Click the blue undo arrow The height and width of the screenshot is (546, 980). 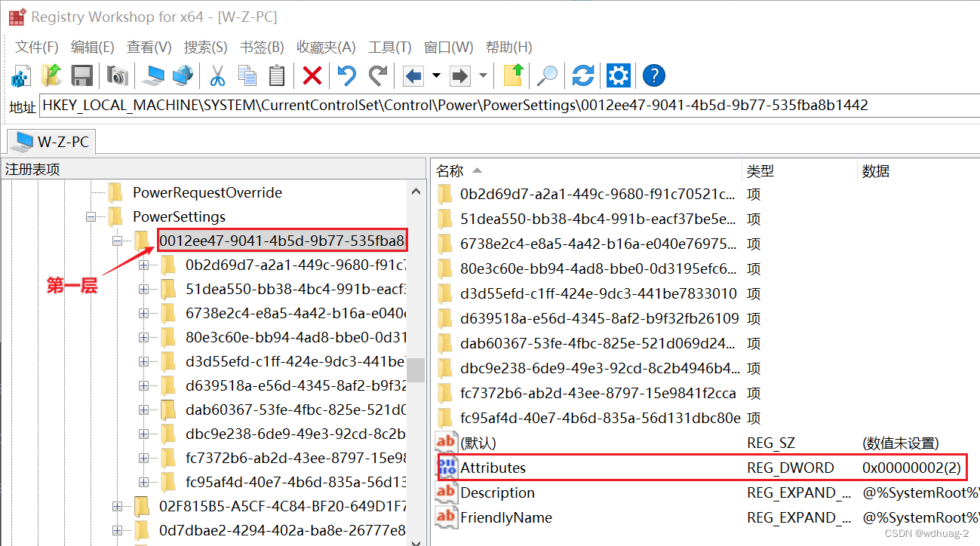346,75
